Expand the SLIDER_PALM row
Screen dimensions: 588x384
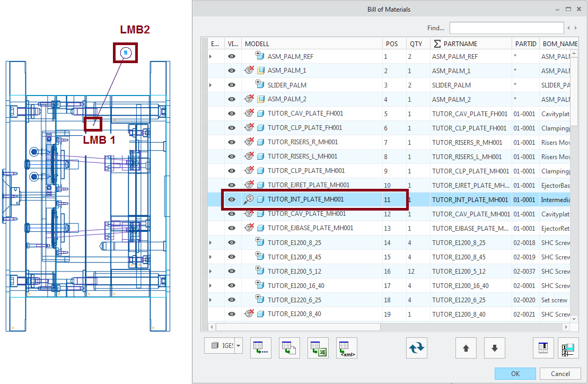pyautogui.click(x=210, y=85)
